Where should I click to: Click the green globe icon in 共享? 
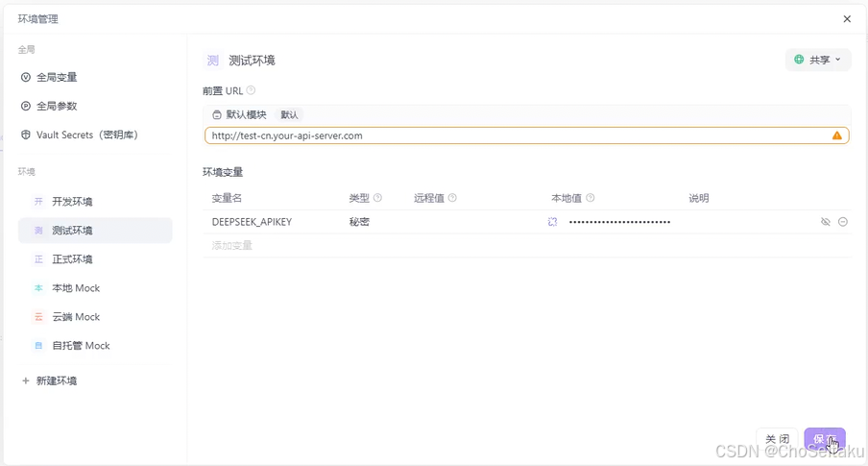(x=799, y=60)
